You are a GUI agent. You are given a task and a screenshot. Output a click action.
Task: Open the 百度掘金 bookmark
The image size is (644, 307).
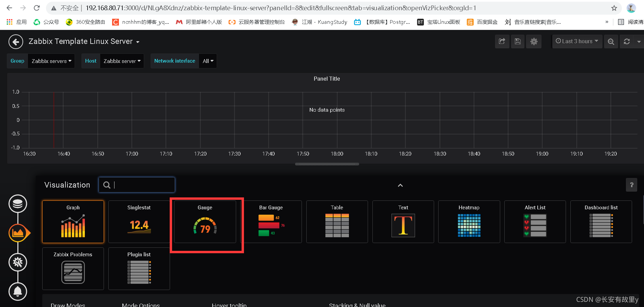pos(482,22)
